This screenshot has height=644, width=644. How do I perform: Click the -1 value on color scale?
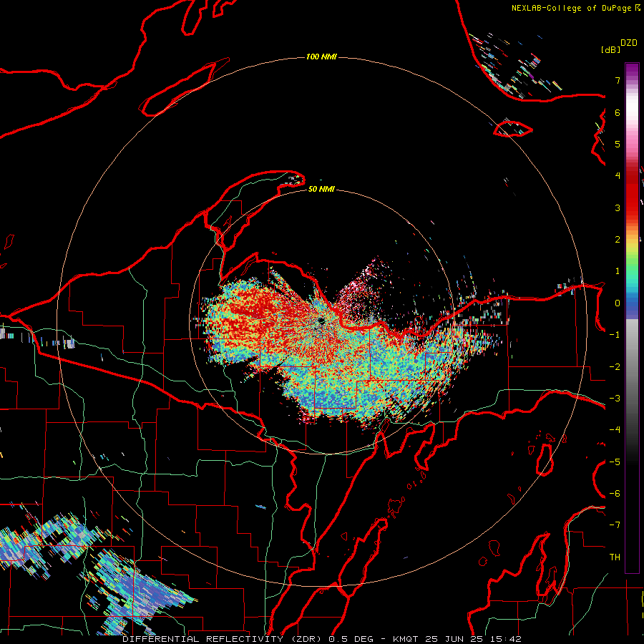(x=615, y=335)
